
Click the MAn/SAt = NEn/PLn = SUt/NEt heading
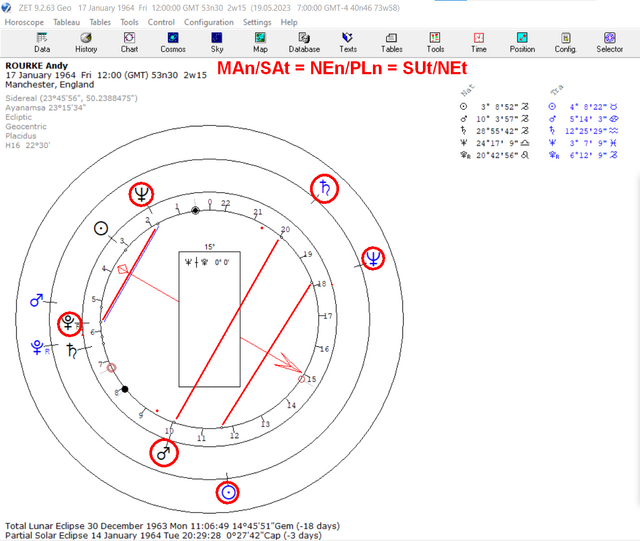click(x=342, y=68)
